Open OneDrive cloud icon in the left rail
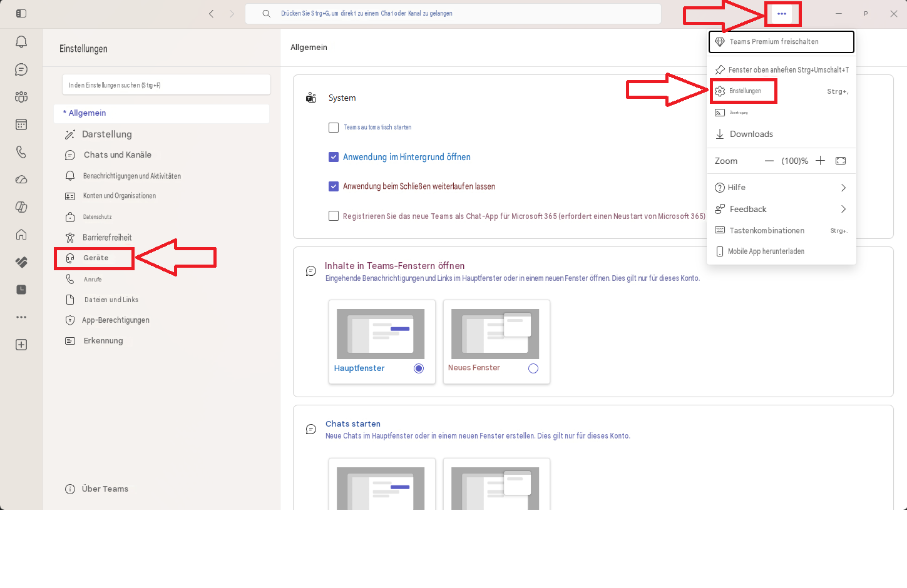The height and width of the screenshot is (588, 907). pos(21,180)
